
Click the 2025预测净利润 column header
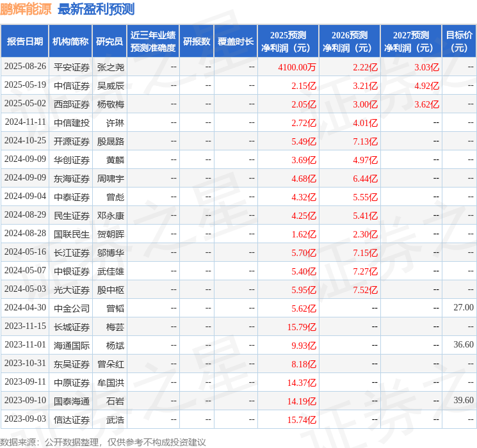[x=288, y=41]
